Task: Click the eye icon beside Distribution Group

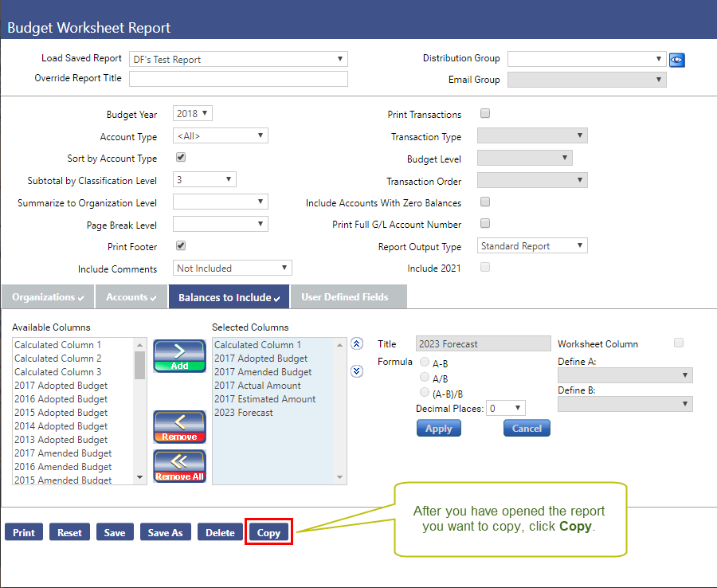Action: tap(677, 59)
